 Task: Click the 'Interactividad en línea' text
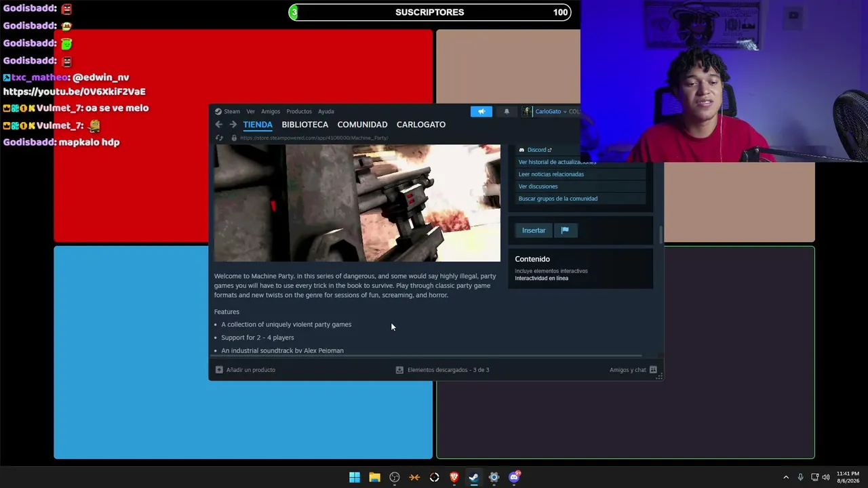coord(542,279)
